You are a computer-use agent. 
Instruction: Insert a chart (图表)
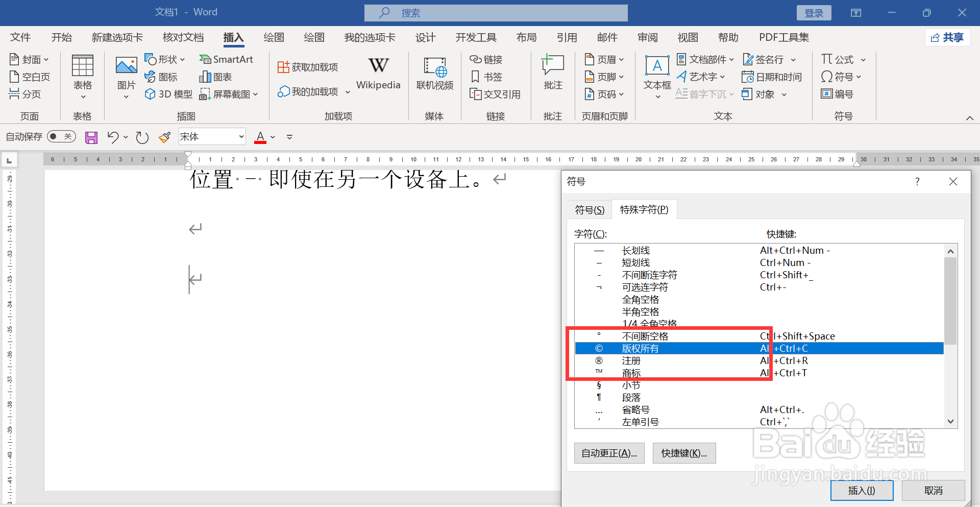point(215,77)
